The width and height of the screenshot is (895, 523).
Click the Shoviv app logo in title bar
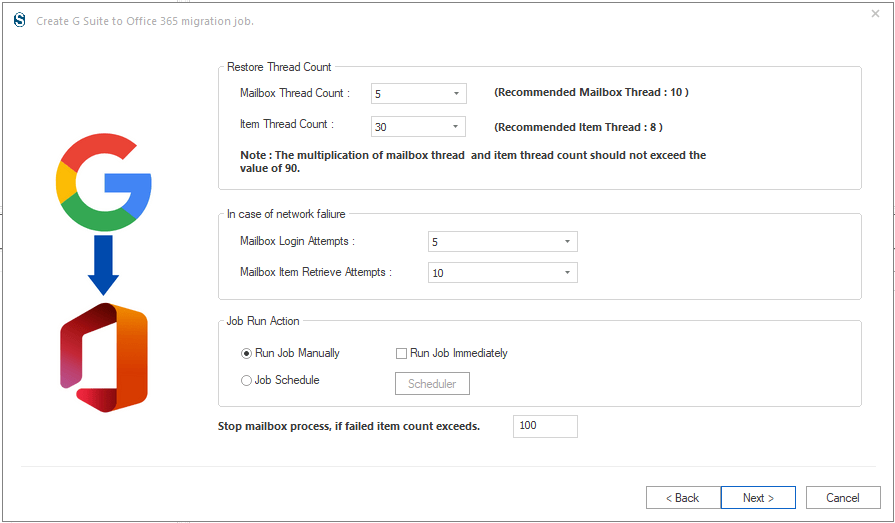click(x=19, y=21)
